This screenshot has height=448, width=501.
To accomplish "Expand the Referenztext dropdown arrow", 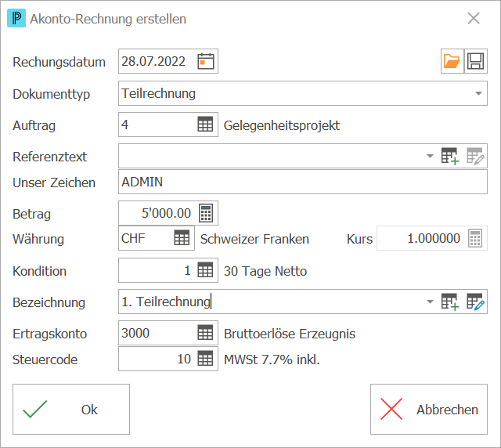I will [430, 156].
